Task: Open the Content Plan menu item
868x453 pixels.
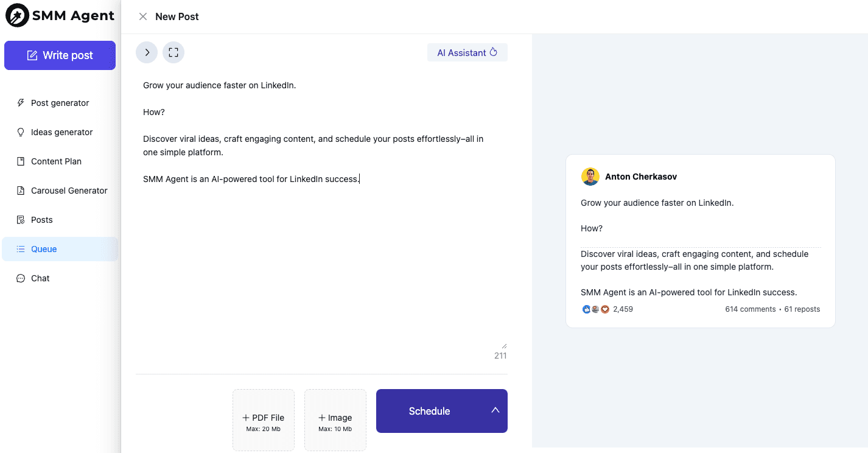Action: [x=56, y=161]
